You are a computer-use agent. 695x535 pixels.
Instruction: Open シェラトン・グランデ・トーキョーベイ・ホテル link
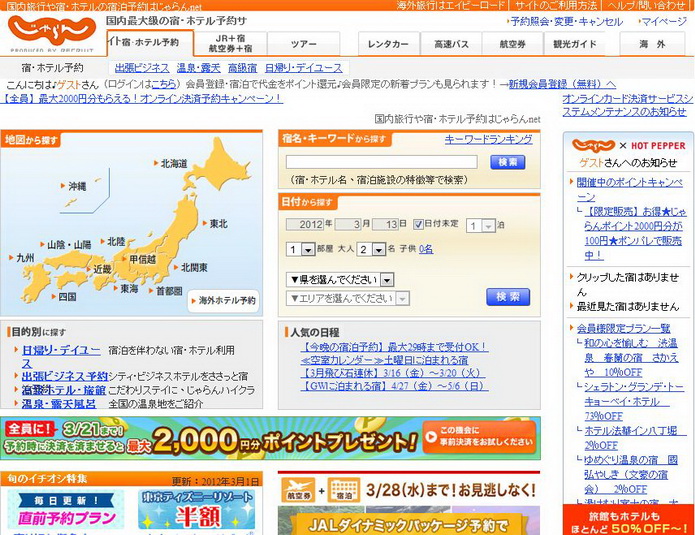pyautogui.click(x=634, y=401)
